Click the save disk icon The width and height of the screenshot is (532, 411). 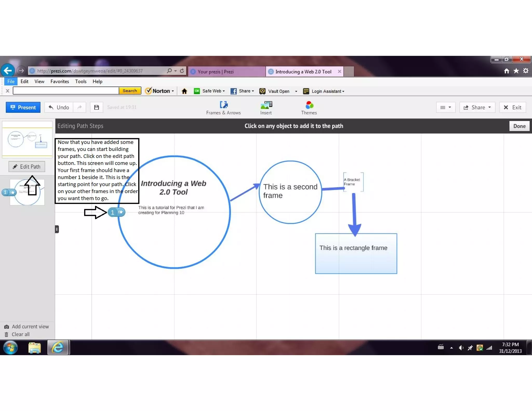pos(96,107)
